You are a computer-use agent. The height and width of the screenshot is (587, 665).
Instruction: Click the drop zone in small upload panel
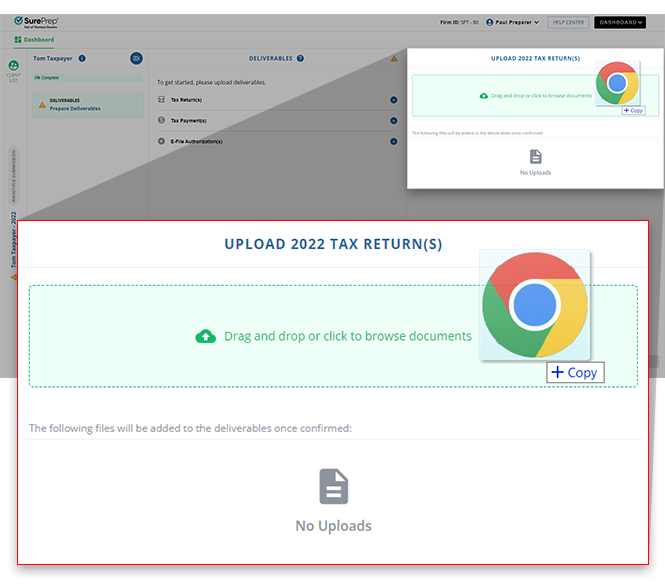click(x=535, y=95)
